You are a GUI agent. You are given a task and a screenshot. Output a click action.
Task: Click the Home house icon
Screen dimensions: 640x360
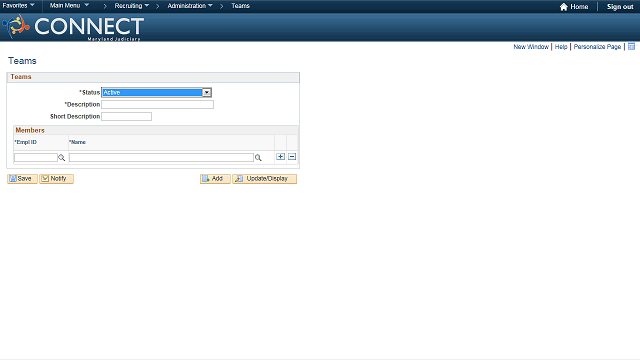point(564,7)
